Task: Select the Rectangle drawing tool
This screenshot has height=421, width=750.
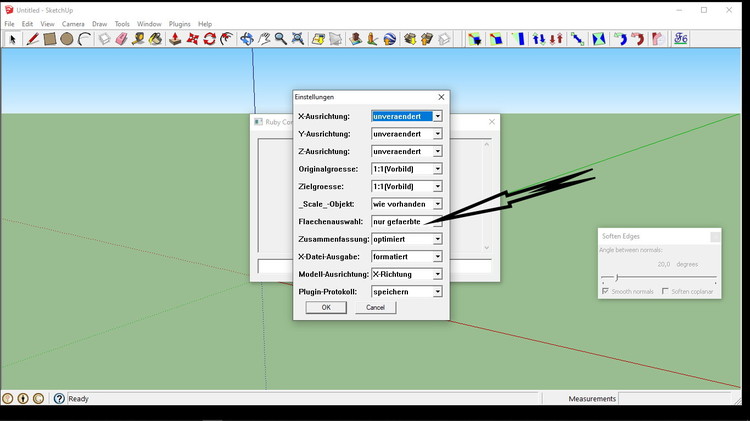Action: click(49, 39)
